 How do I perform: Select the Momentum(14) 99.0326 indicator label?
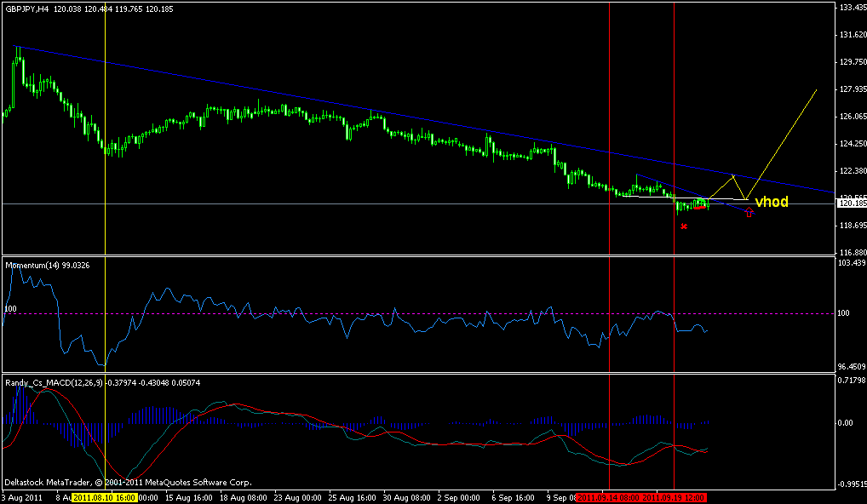pos(48,266)
